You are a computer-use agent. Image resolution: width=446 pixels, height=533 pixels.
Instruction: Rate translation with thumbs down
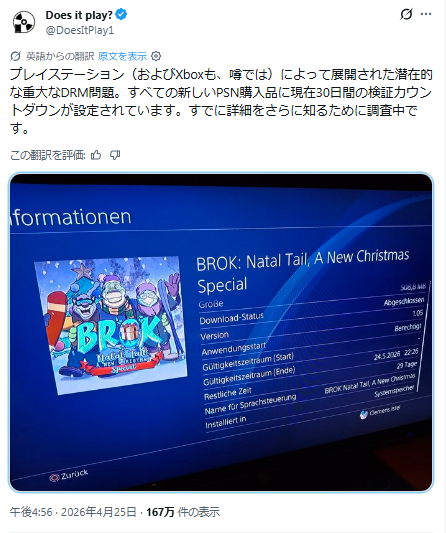pos(115,155)
